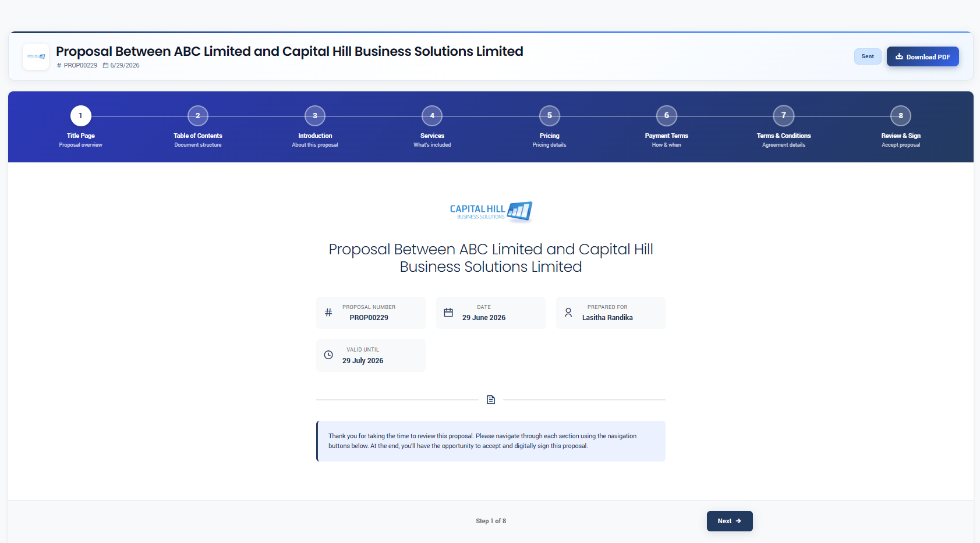Download the proposal as PDF

tap(922, 57)
